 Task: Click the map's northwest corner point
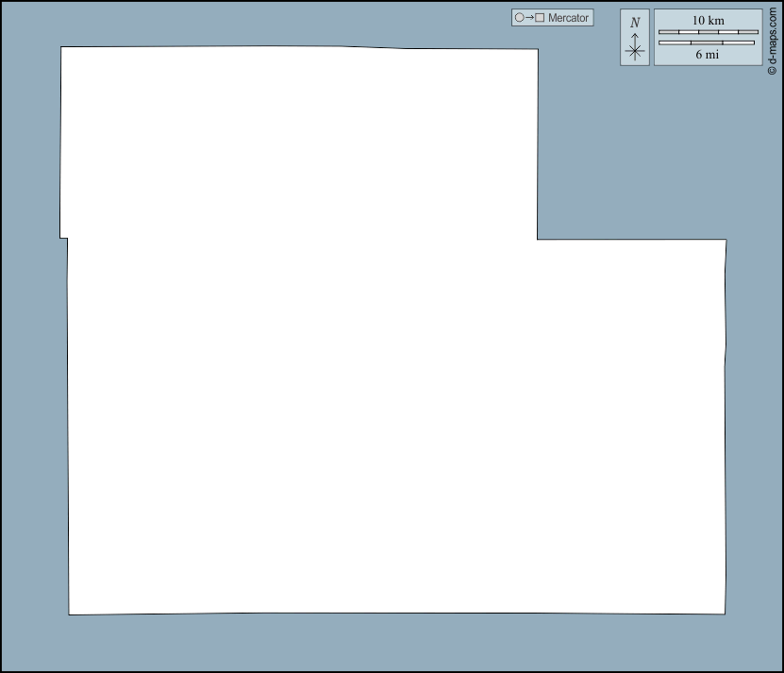coord(61,47)
